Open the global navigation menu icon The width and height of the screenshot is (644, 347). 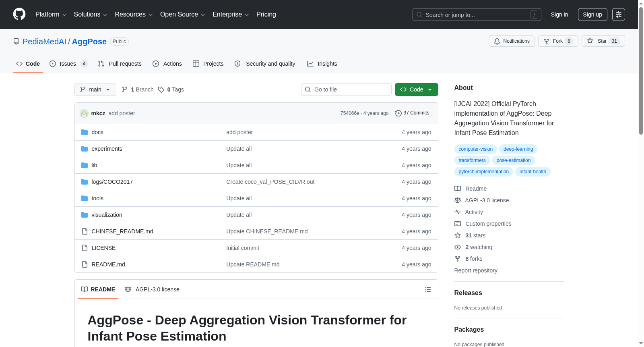tap(618, 15)
